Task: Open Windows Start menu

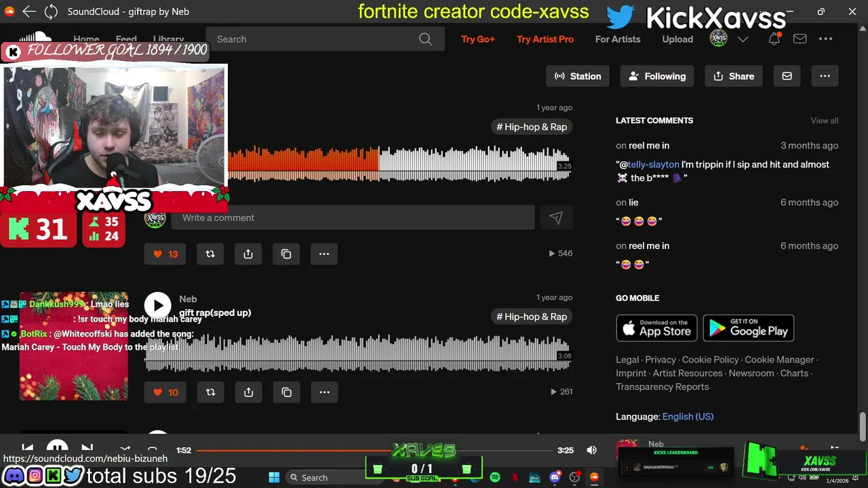Action: click(274, 477)
